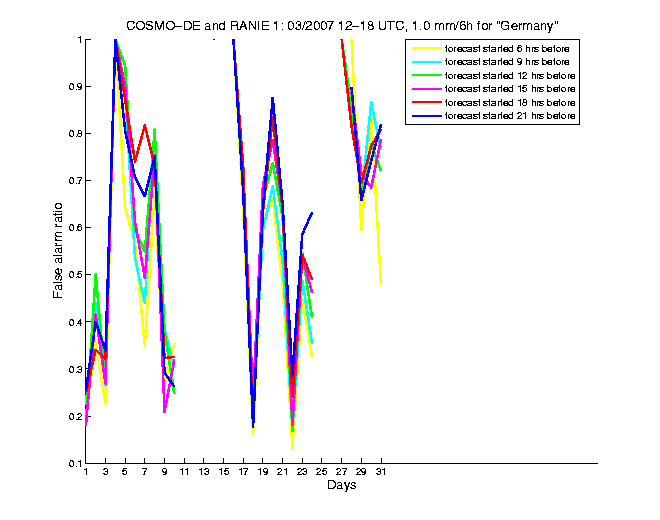Select the 'False alarm ratio' y-axis label
The width and height of the screenshot is (660, 520).
58,251
